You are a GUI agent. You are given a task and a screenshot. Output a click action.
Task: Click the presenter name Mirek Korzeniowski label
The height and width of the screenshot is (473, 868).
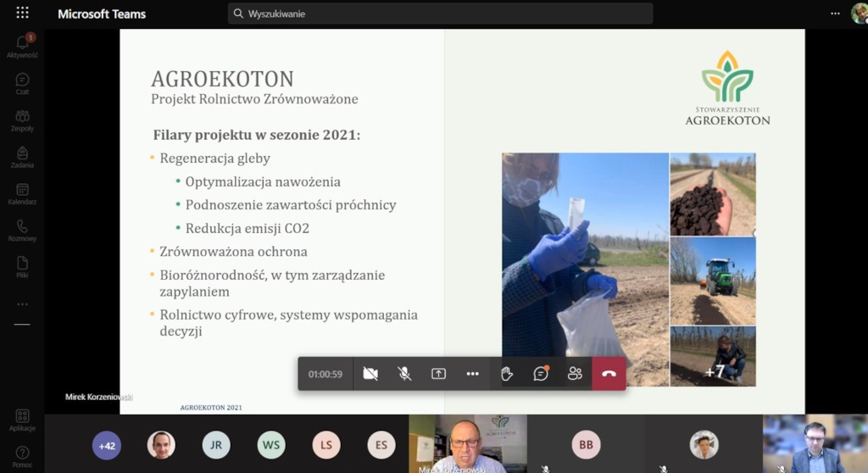pyautogui.click(x=98, y=397)
